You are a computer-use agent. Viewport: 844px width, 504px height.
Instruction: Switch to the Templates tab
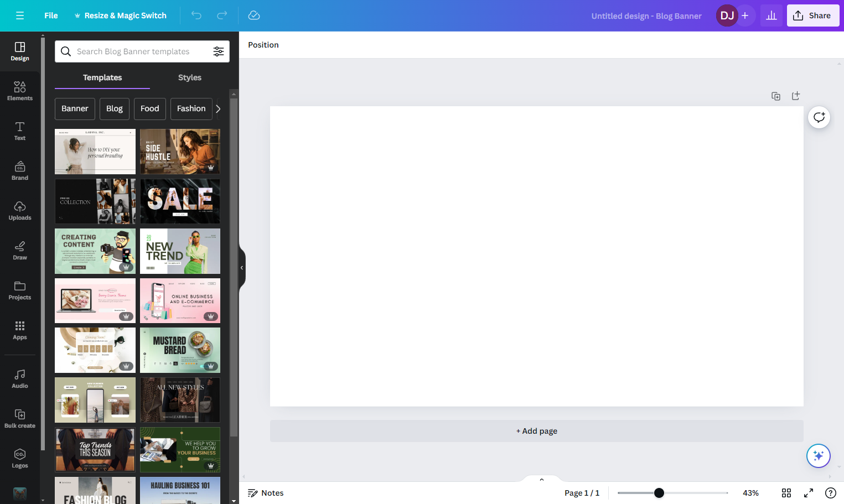coord(102,77)
